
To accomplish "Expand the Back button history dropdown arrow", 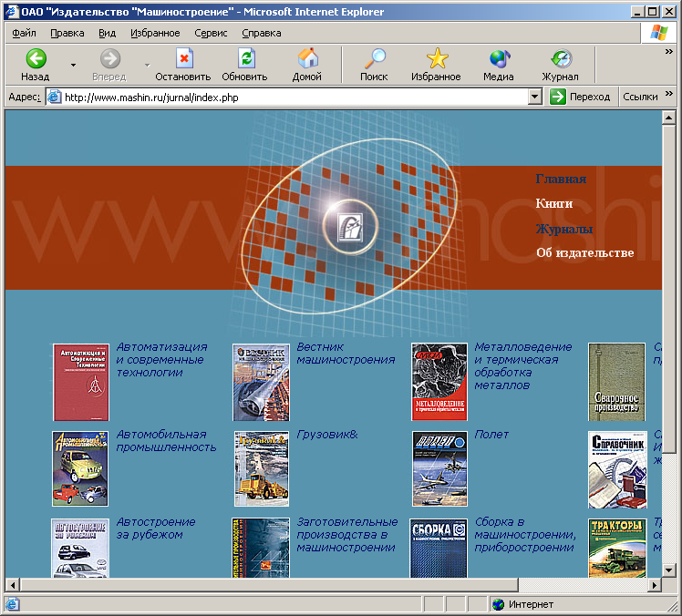I will pyautogui.click(x=73, y=65).
